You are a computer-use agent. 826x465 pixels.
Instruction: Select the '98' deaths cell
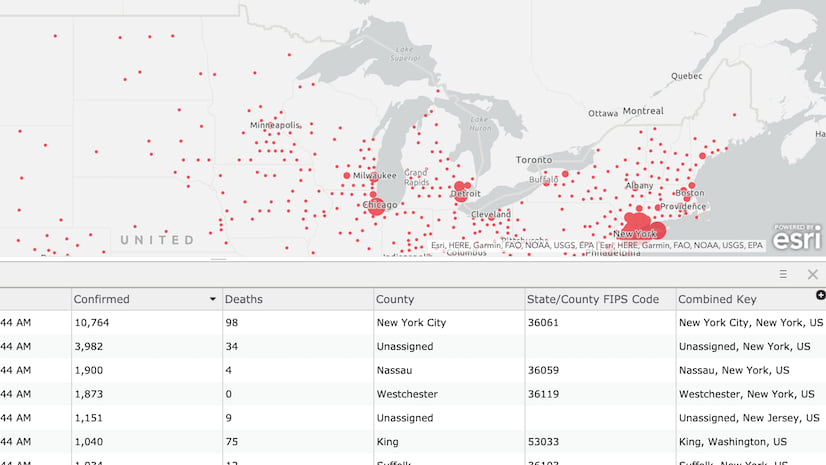pos(298,322)
